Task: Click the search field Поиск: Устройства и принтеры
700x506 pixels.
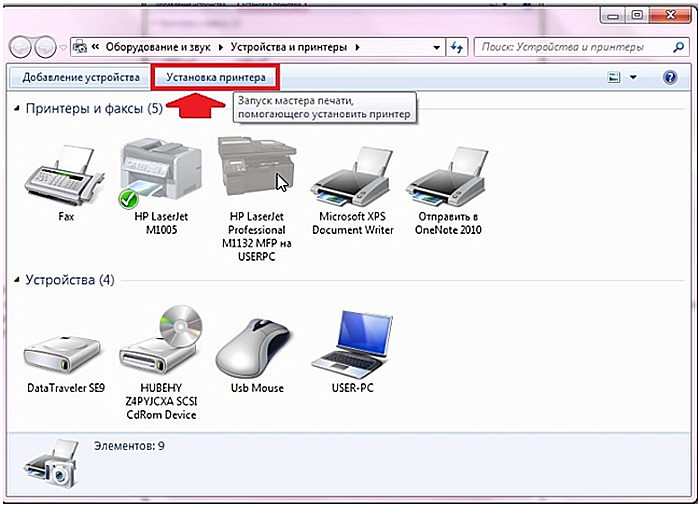Action: (x=570, y=46)
